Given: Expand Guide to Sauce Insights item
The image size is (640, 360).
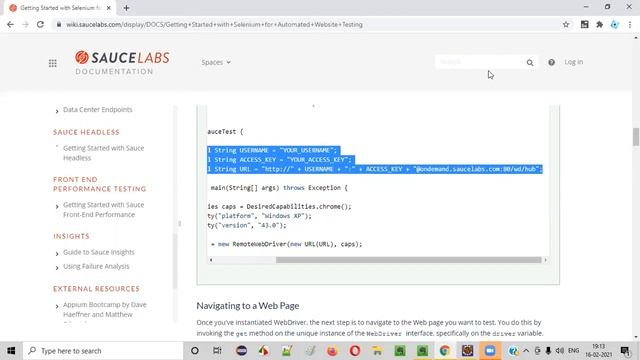Looking at the screenshot, I should [57, 253].
